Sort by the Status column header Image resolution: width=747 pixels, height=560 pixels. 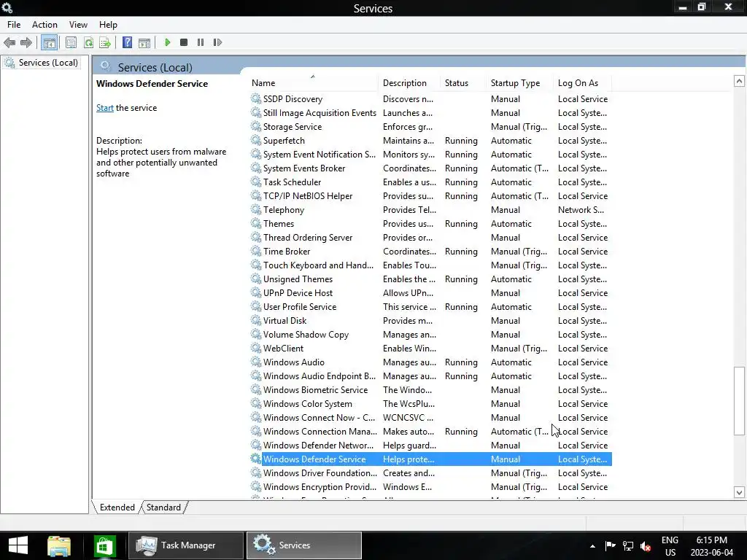[x=463, y=83]
